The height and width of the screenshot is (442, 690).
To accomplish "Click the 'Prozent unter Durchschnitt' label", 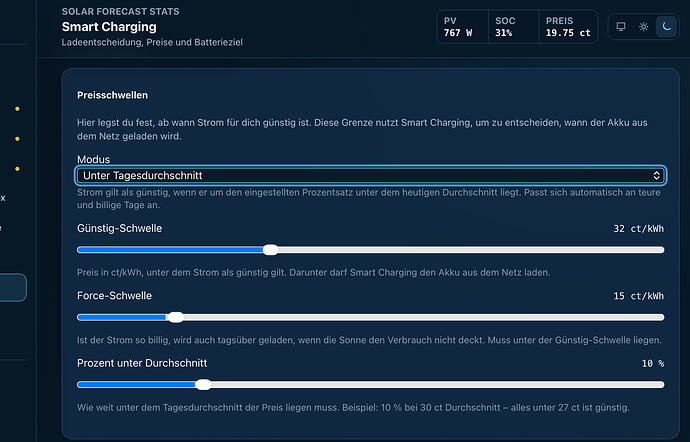I will pyautogui.click(x=142, y=363).
